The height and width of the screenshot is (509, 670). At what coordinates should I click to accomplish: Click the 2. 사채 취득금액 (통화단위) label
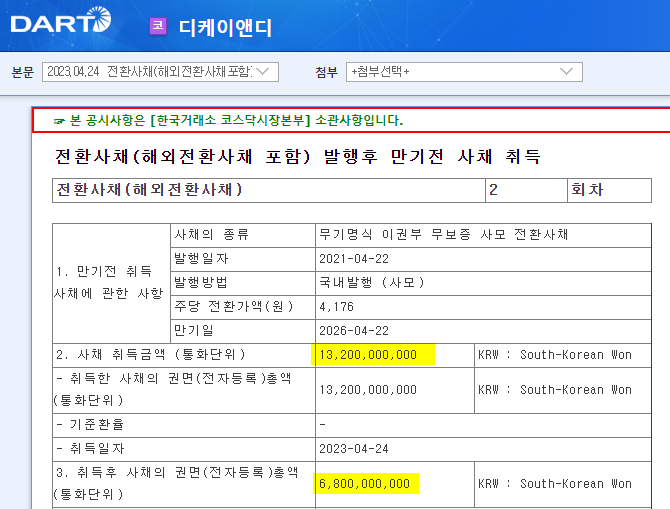coord(151,355)
